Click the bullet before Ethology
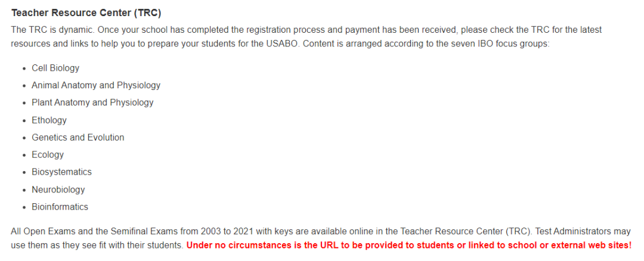Image resolution: width=644 pixels, height=261 pixels. tap(24, 120)
